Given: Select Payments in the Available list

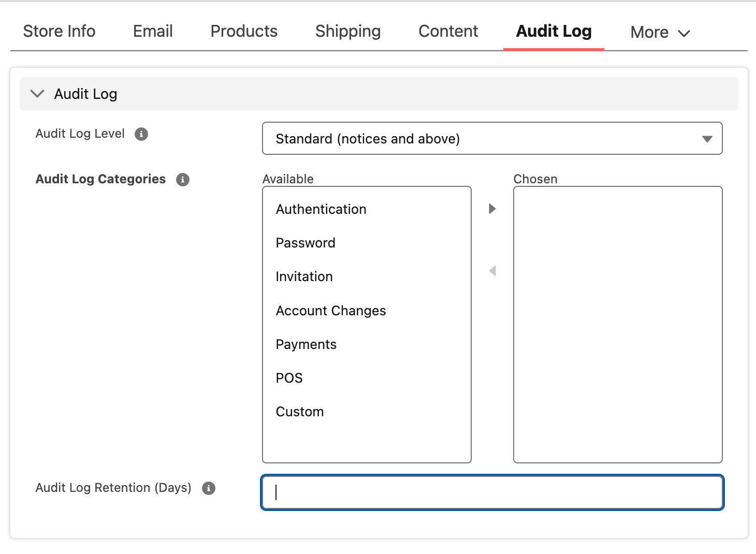Looking at the screenshot, I should [x=306, y=344].
